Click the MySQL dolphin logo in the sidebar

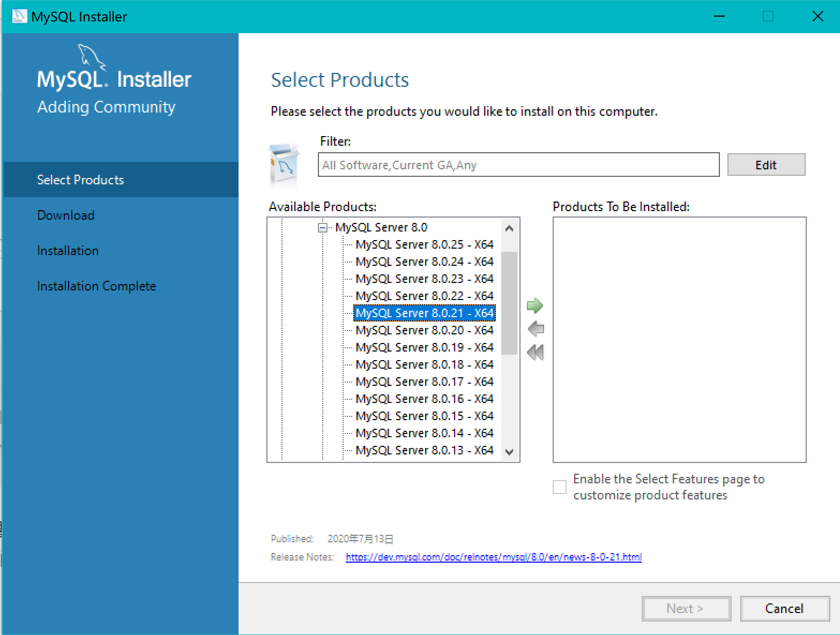pyautogui.click(x=91, y=57)
